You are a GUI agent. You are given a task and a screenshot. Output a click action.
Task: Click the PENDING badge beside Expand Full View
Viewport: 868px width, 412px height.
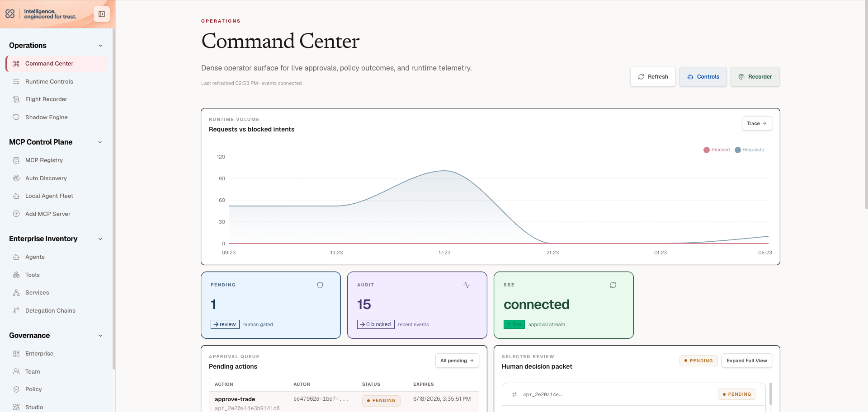coord(698,360)
